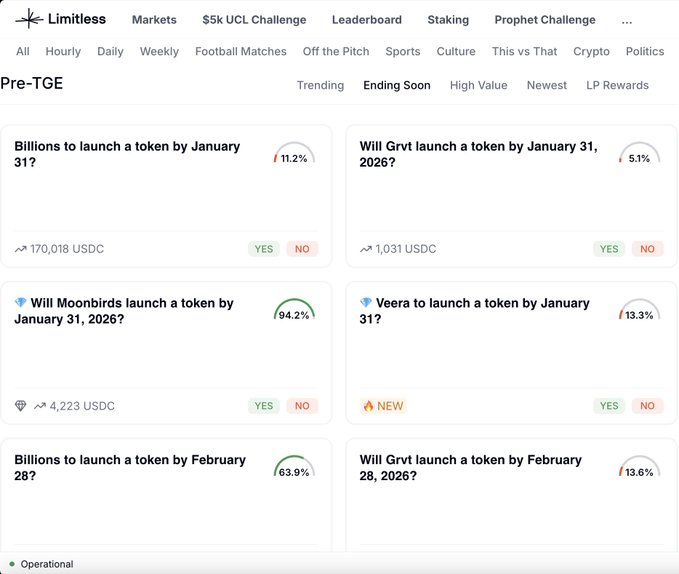Viewport: 679px width, 574px height.
Task: Click the 63.9% gauge on Billions February
Action: pyautogui.click(x=294, y=468)
